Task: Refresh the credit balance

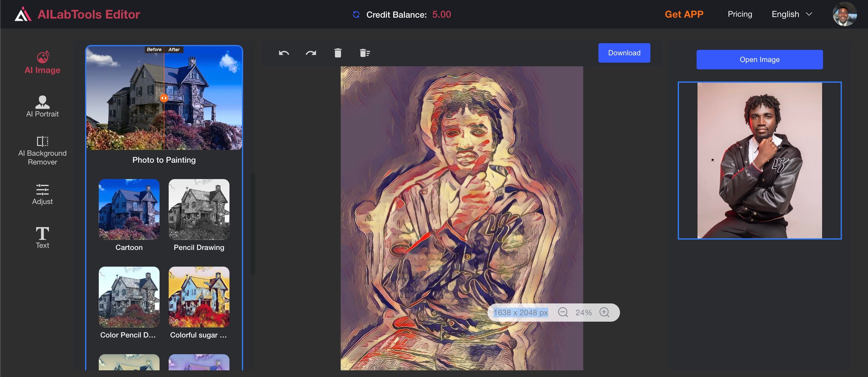Action: [x=356, y=15]
